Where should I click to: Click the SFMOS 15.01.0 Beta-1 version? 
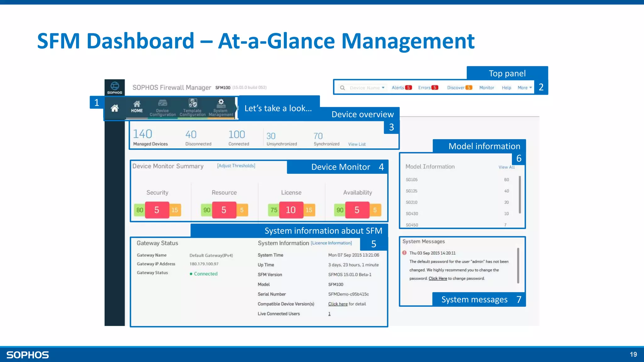350,275
